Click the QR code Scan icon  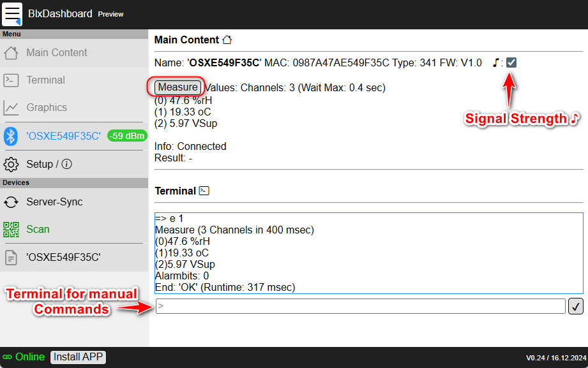tap(11, 230)
